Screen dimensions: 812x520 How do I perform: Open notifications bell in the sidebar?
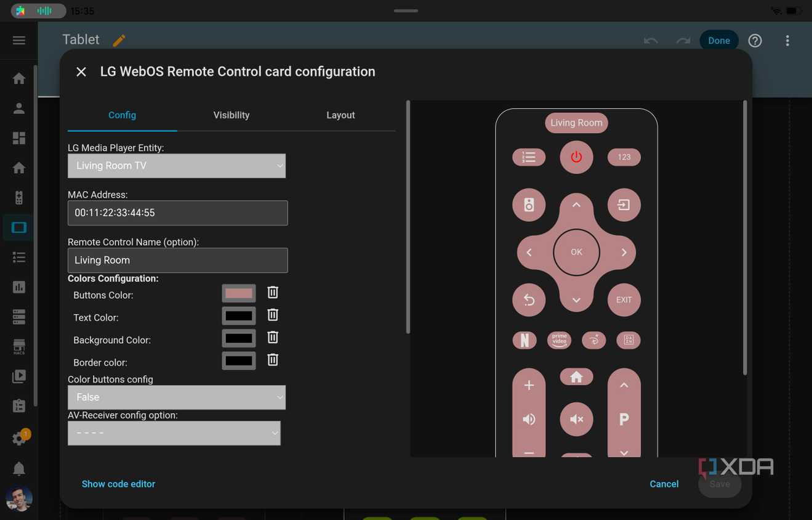point(19,469)
